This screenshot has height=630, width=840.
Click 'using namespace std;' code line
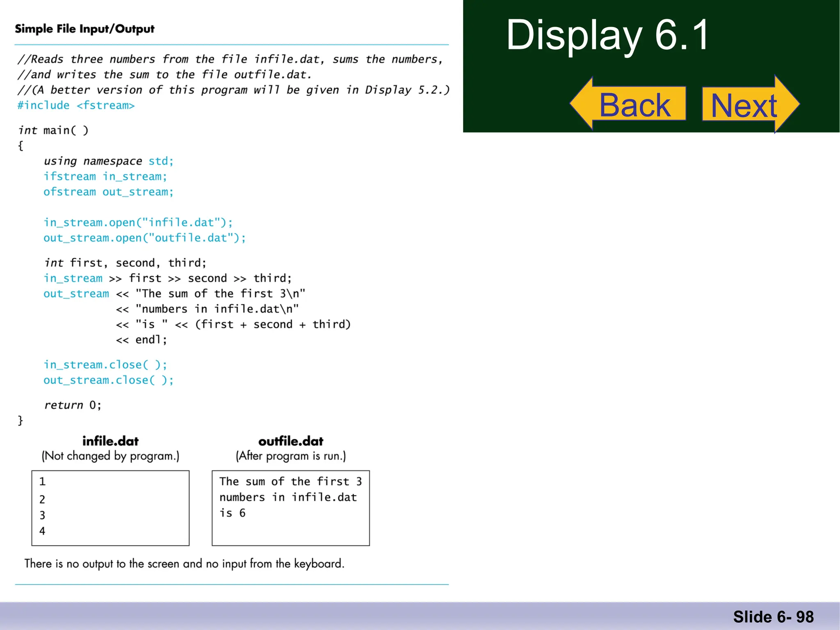109,161
